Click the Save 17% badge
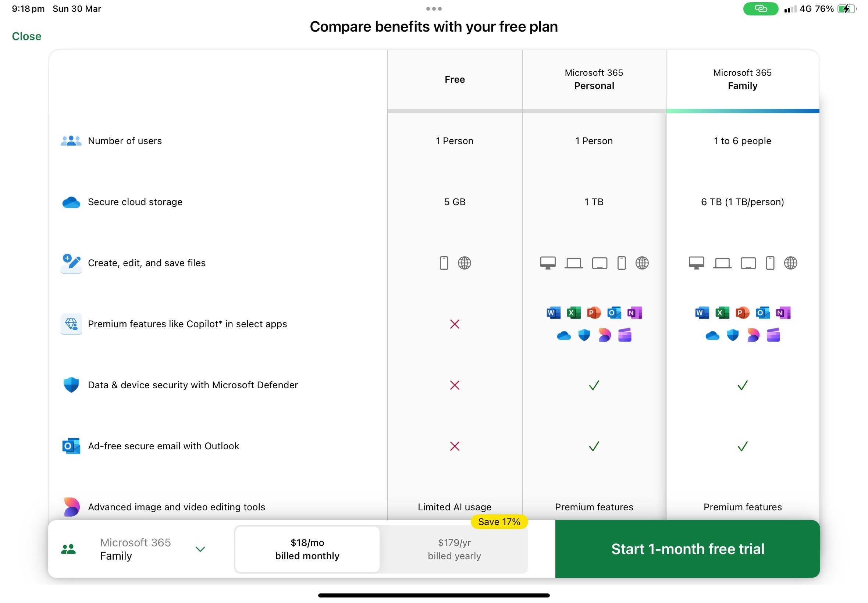This screenshot has width=868, height=603. 499,522
